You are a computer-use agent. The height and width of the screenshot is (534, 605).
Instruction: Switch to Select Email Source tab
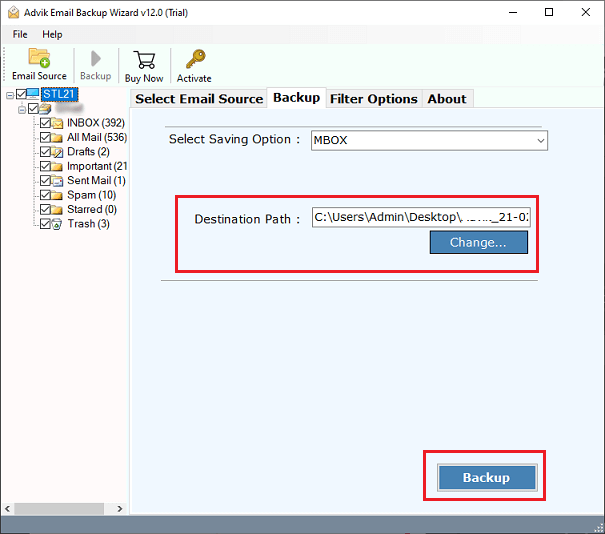click(x=199, y=99)
